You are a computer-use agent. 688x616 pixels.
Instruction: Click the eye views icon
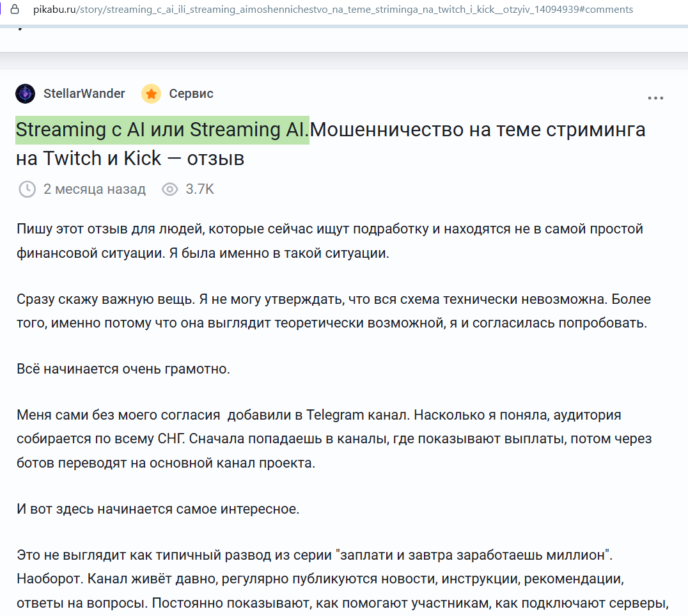[170, 189]
